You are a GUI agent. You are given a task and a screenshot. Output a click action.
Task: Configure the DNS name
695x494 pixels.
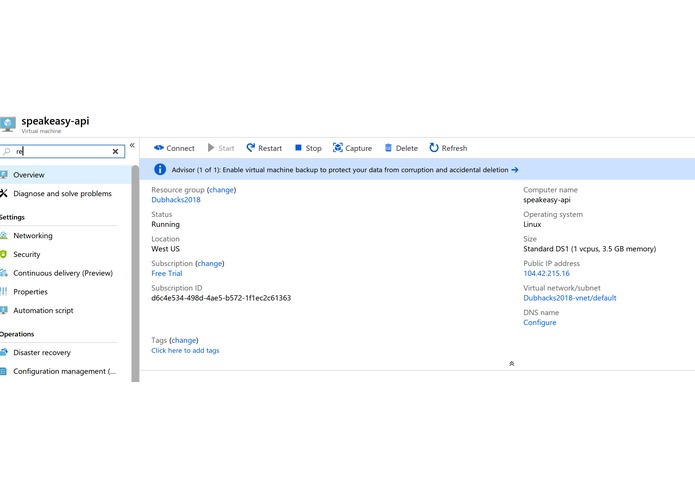(539, 323)
